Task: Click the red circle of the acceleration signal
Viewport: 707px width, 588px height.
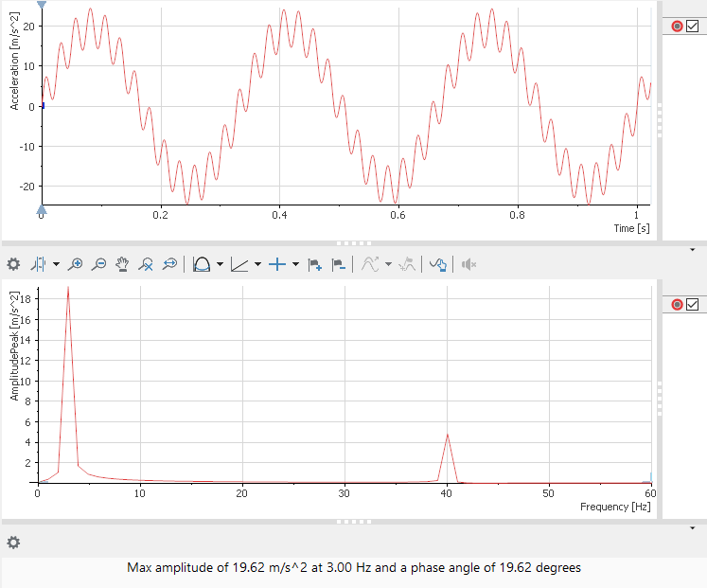Action: coord(677,27)
